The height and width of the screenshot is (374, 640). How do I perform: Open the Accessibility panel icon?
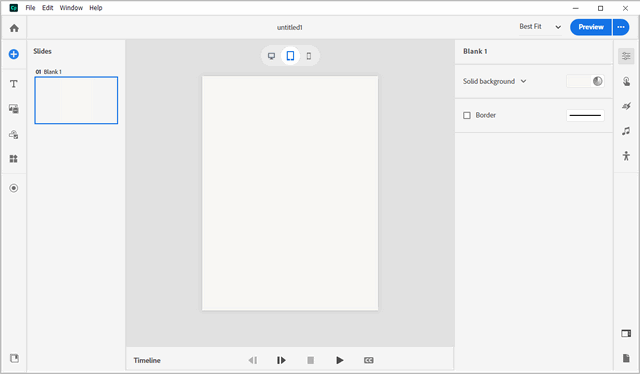[x=626, y=156]
